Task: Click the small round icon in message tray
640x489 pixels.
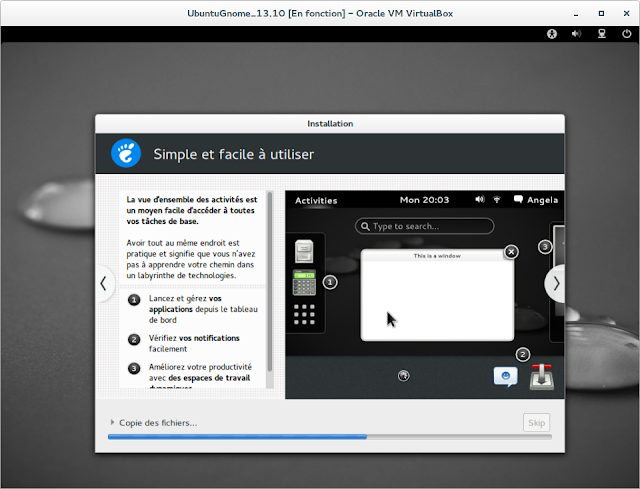Action: tap(404, 376)
